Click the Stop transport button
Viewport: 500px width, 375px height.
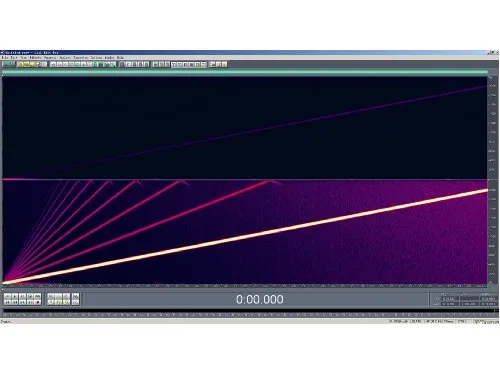(x=7, y=296)
